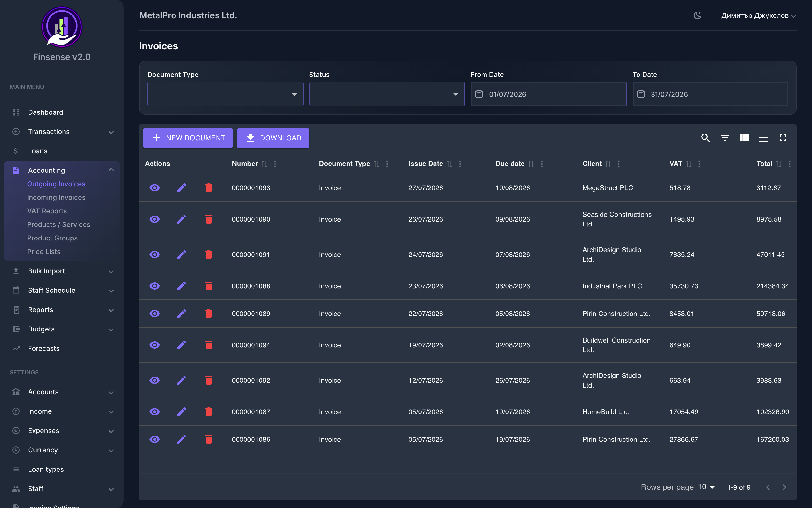Edit invoice 0000001087

click(181, 411)
